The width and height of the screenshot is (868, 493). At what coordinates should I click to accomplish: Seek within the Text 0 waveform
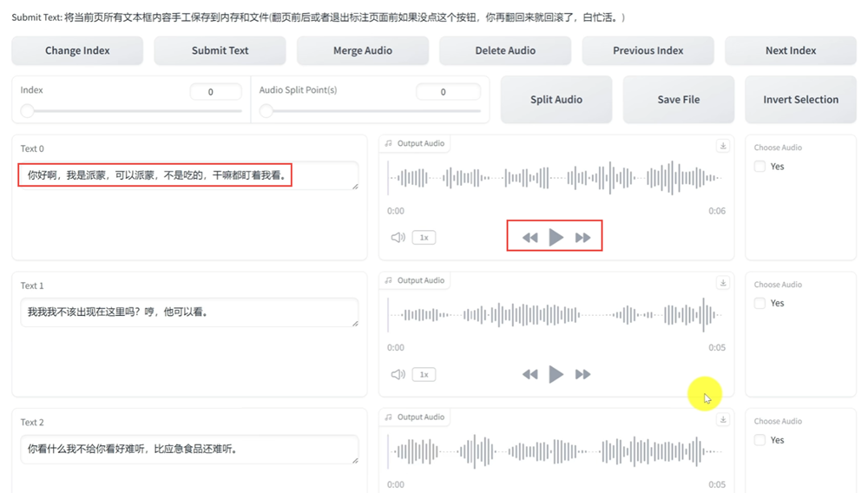[x=556, y=178]
